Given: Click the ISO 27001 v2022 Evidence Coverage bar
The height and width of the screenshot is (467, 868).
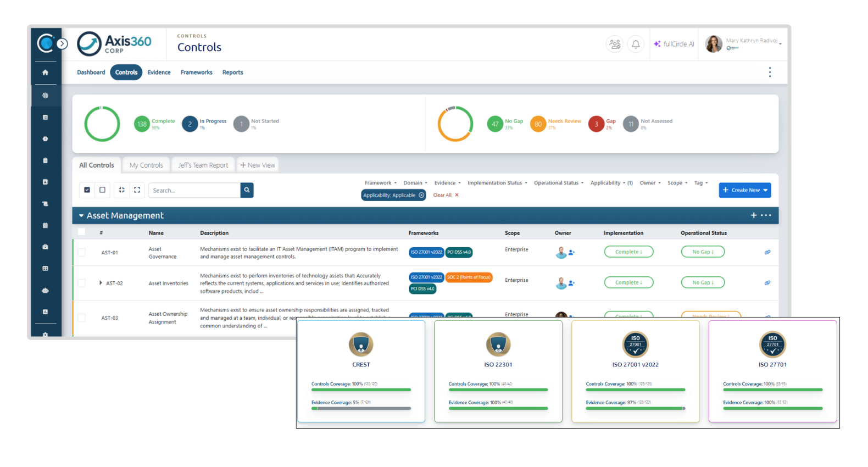Looking at the screenshot, I should 635,408.
